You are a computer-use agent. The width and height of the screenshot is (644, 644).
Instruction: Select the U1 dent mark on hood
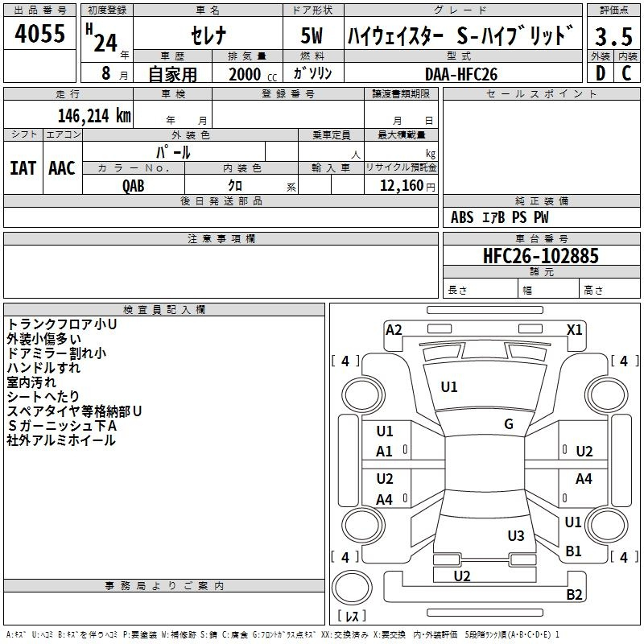[x=449, y=387]
